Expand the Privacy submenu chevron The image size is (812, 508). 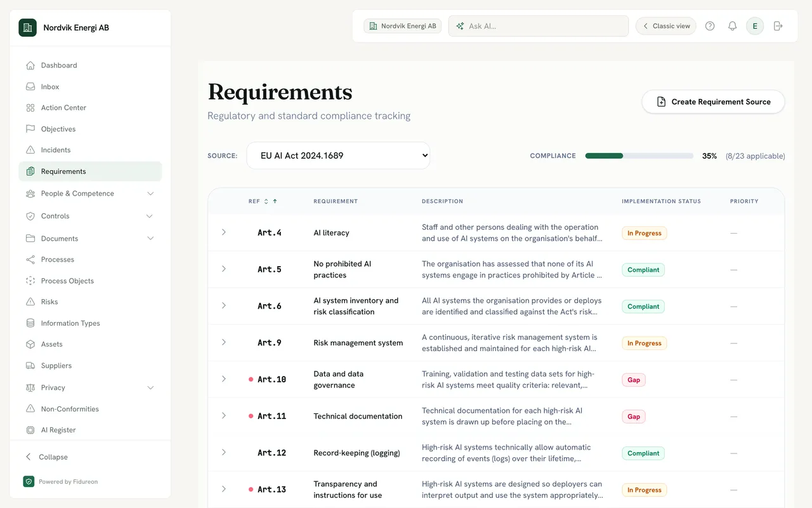coord(150,388)
